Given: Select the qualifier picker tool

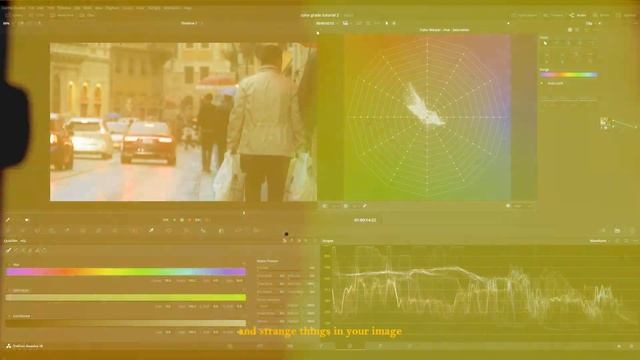Looking at the screenshot, I should pos(9,251).
